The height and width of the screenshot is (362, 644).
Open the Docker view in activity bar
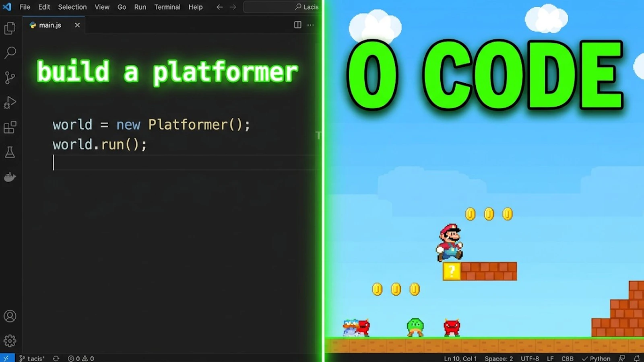[x=10, y=177]
